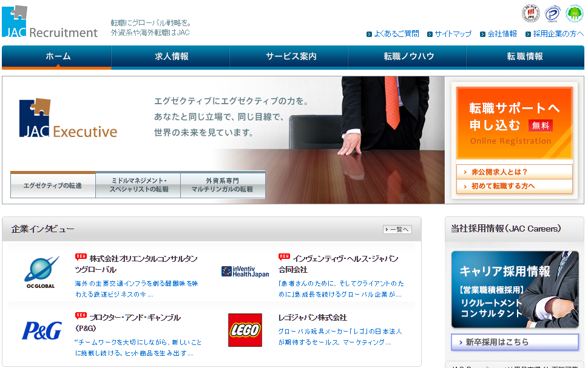The width and height of the screenshot is (588, 368).
Task: Open the 海外の主要交通インフラ description link
Action: [137, 289]
